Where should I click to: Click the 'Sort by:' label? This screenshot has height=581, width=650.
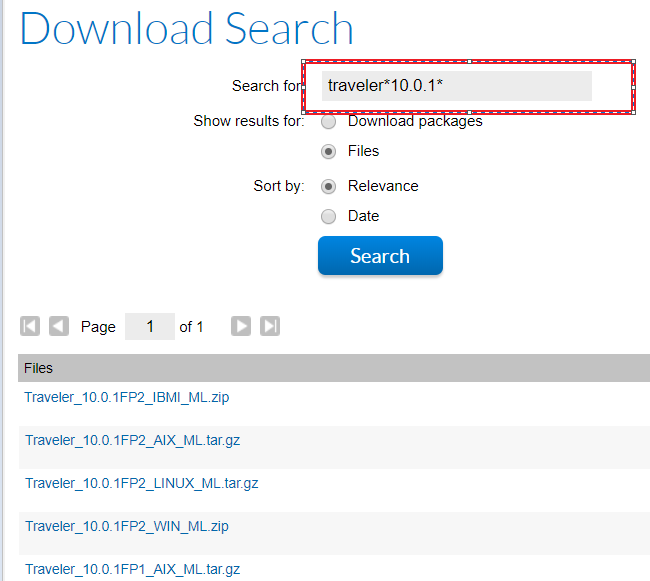279,186
